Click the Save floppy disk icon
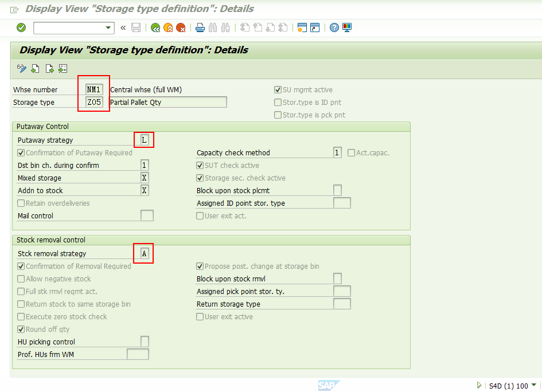Screen dimensions: 542x392 pos(136,28)
